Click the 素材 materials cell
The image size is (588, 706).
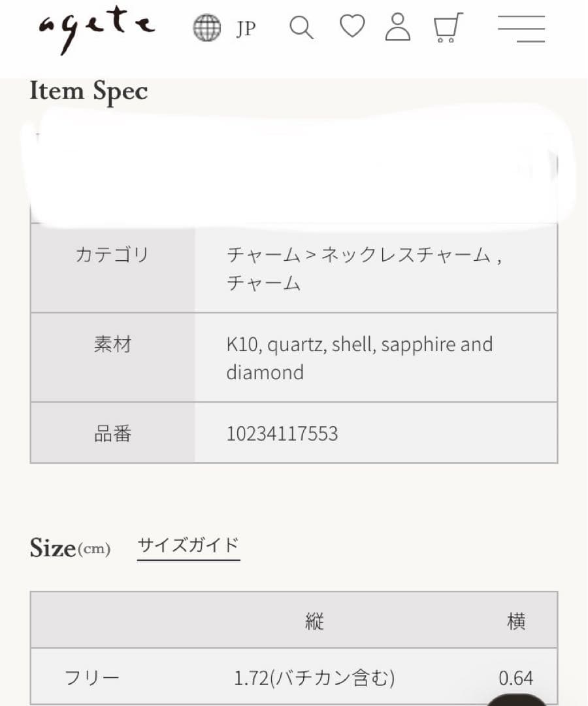pos(112,345)
